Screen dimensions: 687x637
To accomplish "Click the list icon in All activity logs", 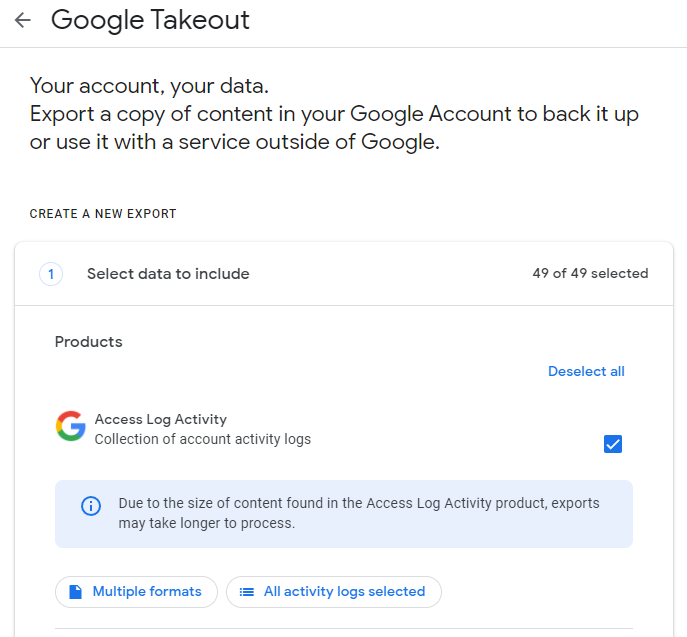I will point(246,591).
